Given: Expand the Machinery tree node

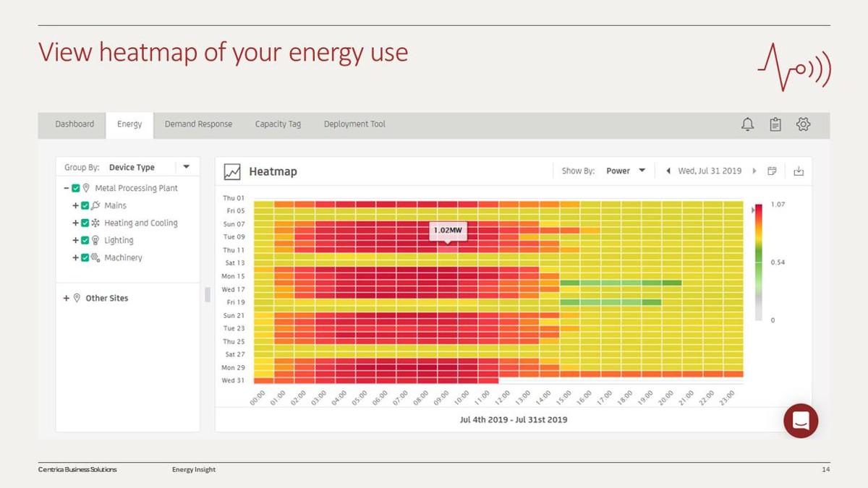Looking at the screenshot, I should pos(75,258).
